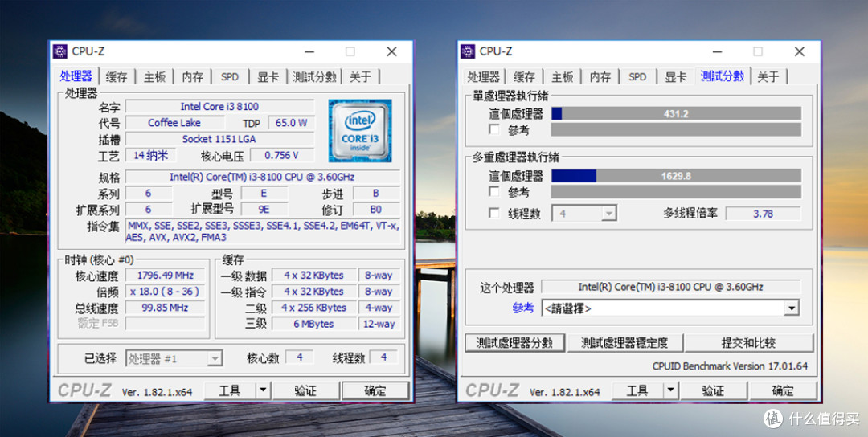Click the 二级 cache value 4 x 256 KBytes

click(314, 308)
